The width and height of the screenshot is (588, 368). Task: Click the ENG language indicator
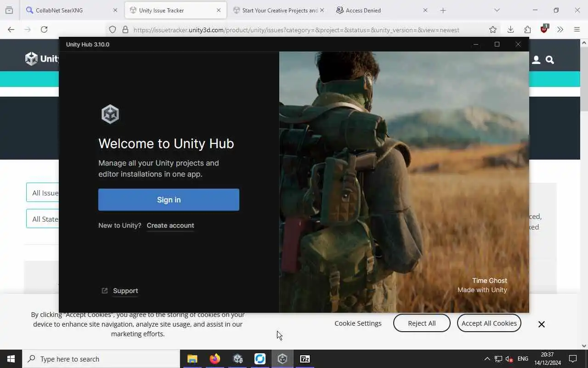(x=523, y=359)
